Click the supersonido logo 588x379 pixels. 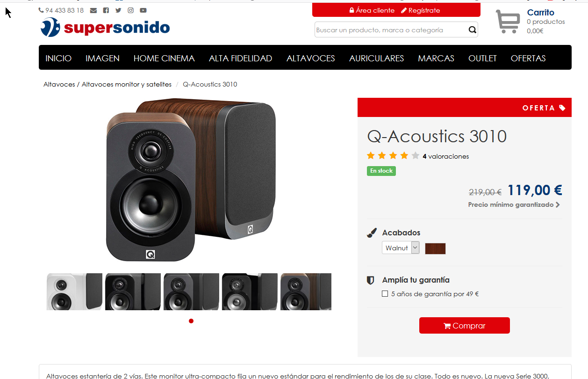click(105, 27)
